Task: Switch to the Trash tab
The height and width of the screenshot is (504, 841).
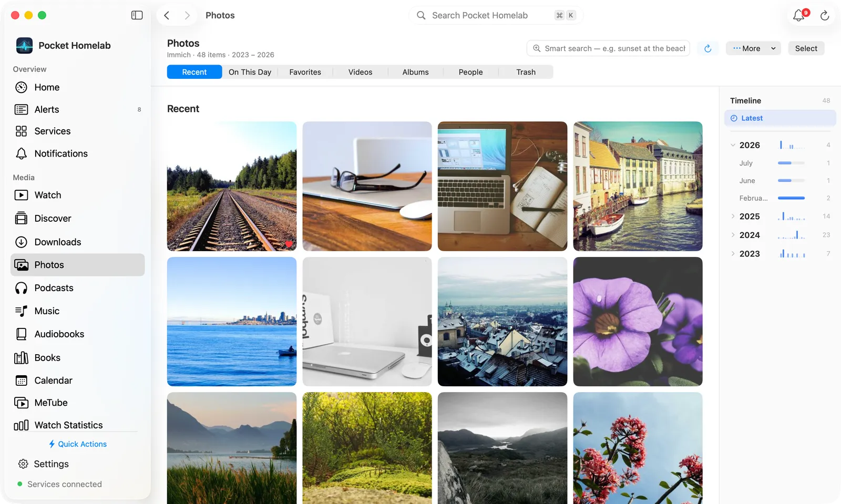Action: click(526, 72)
